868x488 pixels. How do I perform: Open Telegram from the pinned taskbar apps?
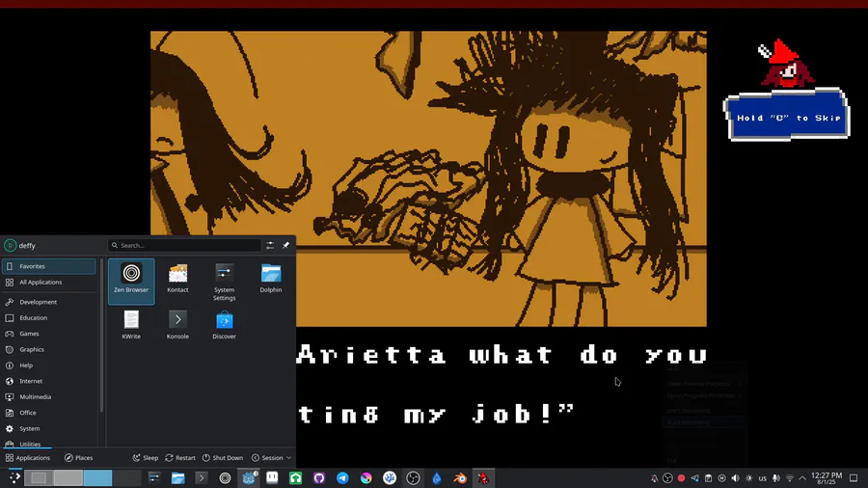tap(342, 478)
